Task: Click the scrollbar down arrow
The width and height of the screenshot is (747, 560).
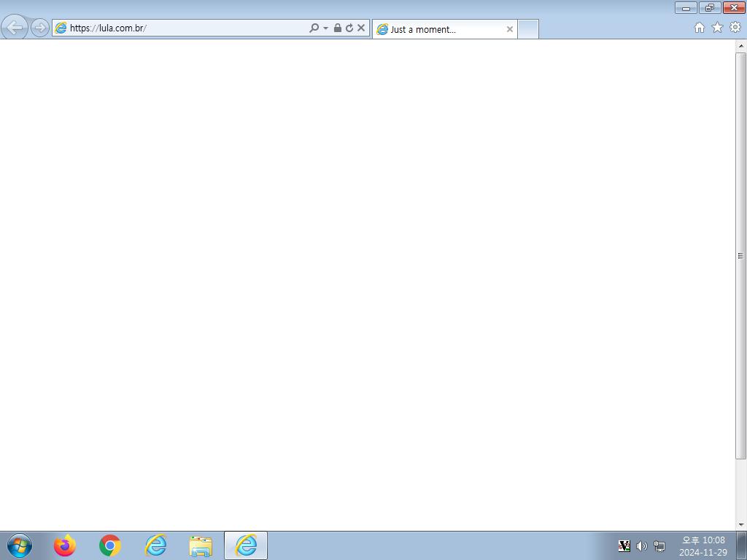Action: click(741, 525)
